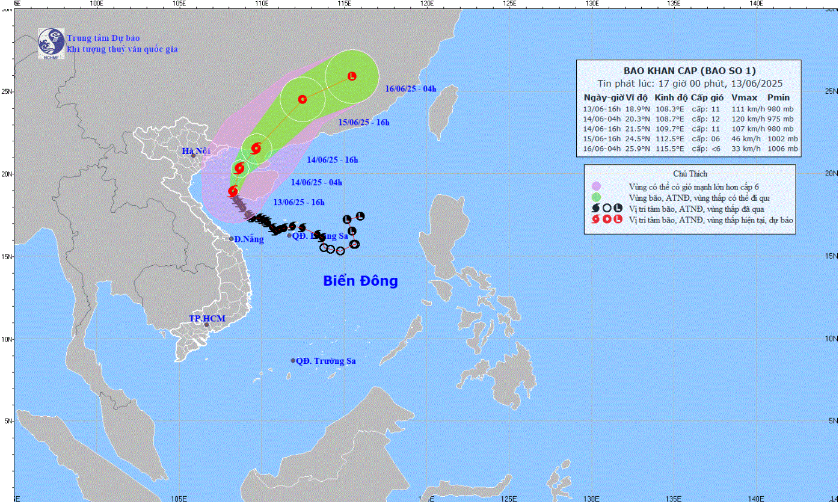Click the '21.5°N' latitude cell
Image resolution: width=839 pixels, height=504 pixels.
(638, 129)
